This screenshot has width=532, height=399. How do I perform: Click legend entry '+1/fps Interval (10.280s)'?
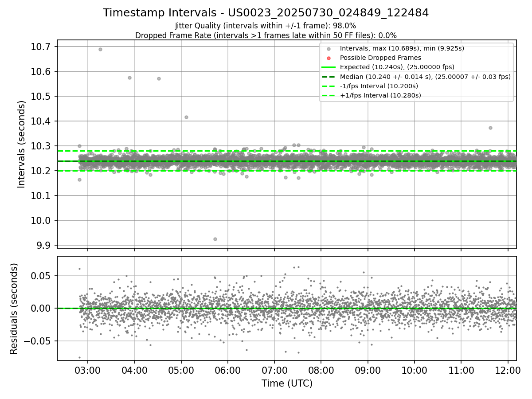pyautogui.click(x=380, y=95)
